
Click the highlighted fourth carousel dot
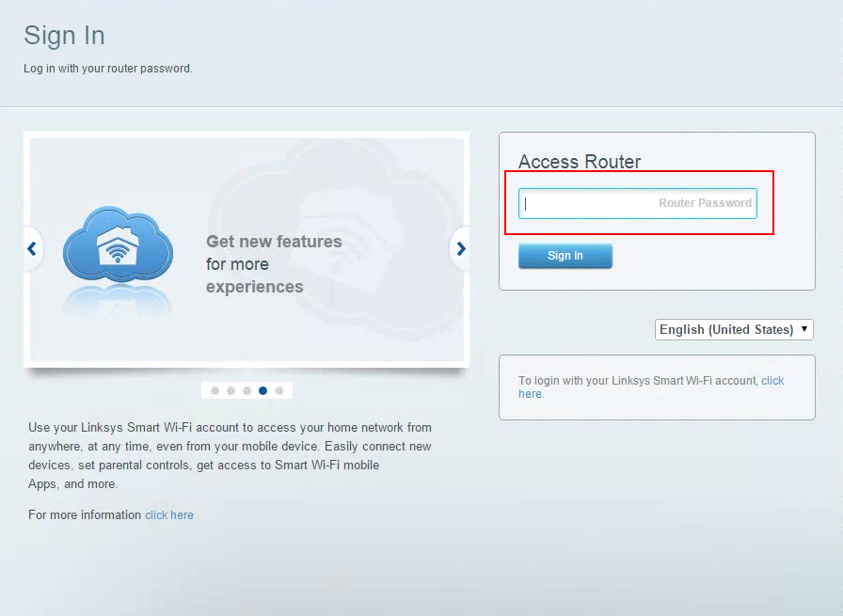(262, 390)
